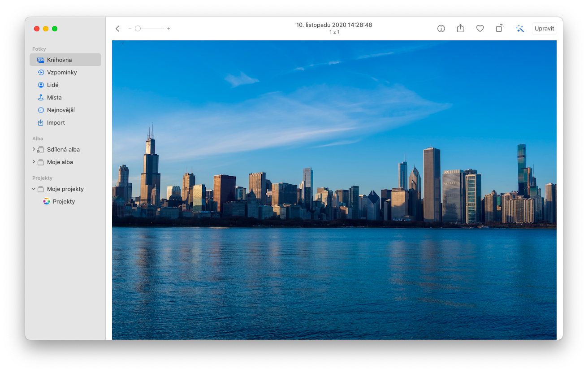Image resolution: width=588 pixels, height=373 pixels.
Task: Open the Lidé people section
Action: [52, 85]
